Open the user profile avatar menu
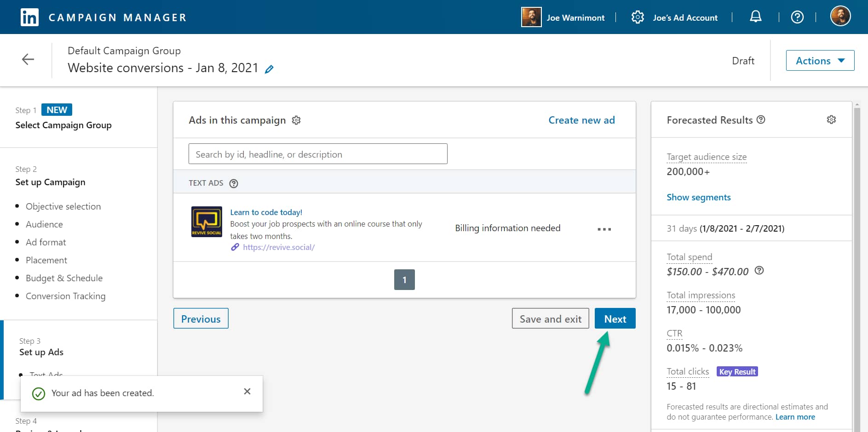The width and height of the screenshot is (868, 432). [840, 16]
